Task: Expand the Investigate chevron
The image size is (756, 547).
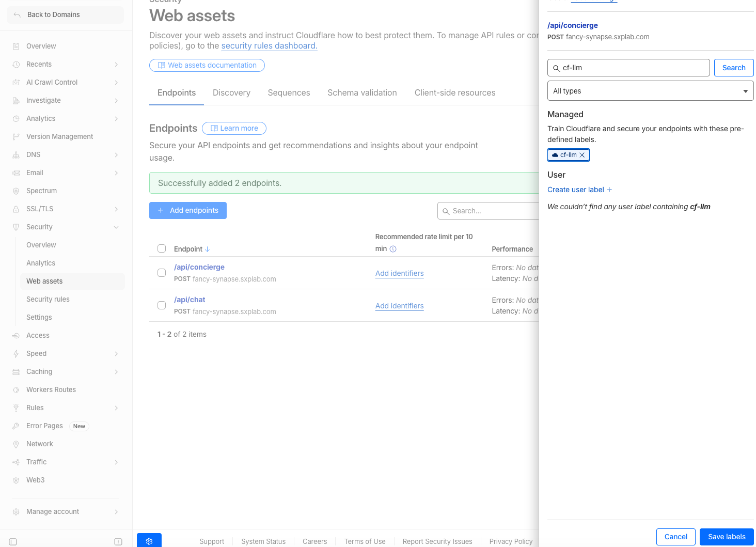Action: click(116, 101)
